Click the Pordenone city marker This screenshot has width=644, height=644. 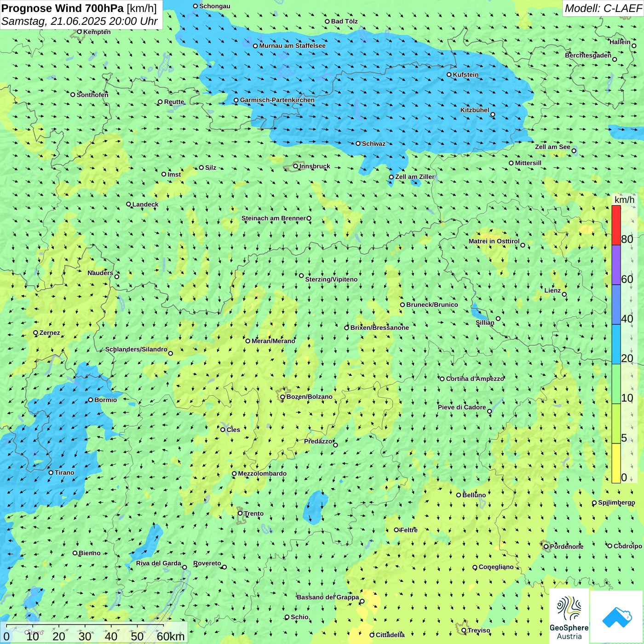(x=546, y=546)
